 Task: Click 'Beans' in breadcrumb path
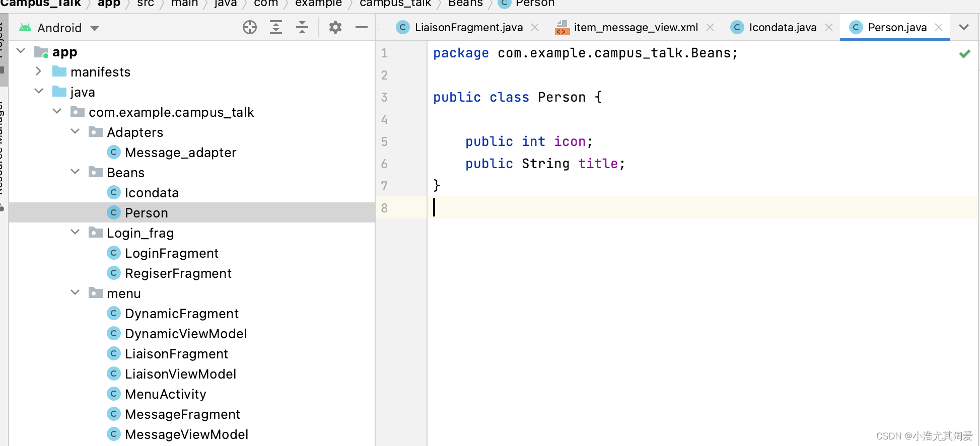[466, 4]
